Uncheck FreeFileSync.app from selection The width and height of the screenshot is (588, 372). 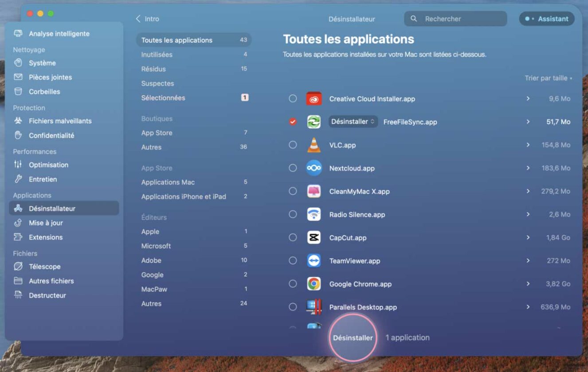(x=293, y=122)
